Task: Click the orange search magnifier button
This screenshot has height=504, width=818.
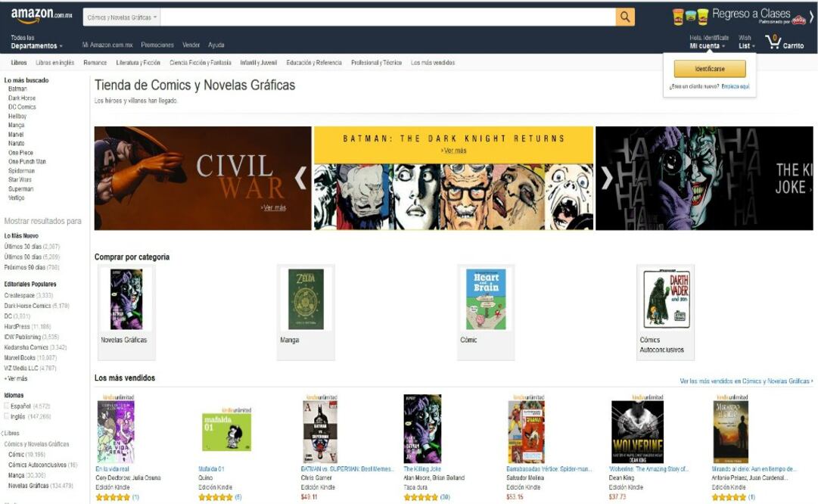Action: pyautogui.click(x=624, y=17)
